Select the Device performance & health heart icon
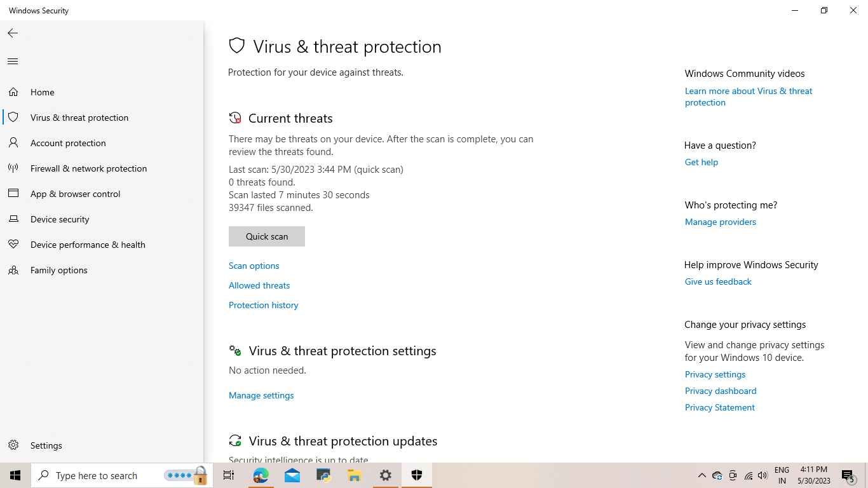Screen dimensions: 868x488 tap(13, 245)
